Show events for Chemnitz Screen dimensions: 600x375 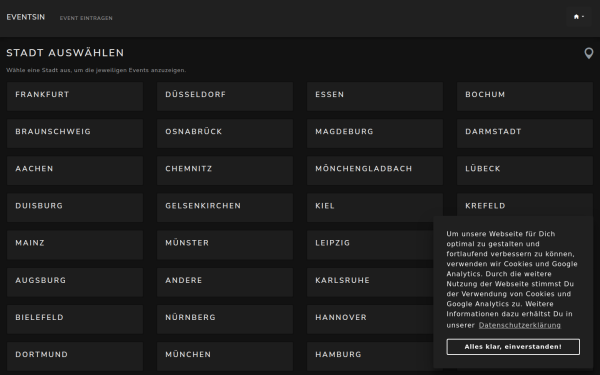(225, 171)
